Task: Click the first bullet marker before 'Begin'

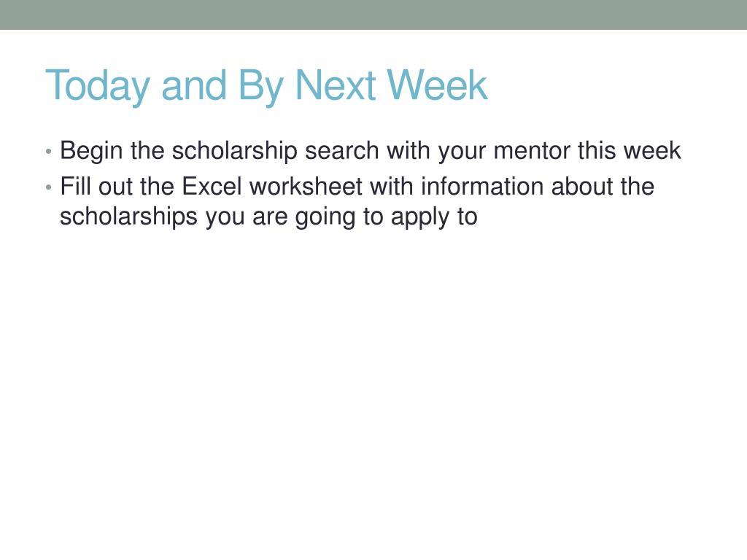Action: (48, 152)
